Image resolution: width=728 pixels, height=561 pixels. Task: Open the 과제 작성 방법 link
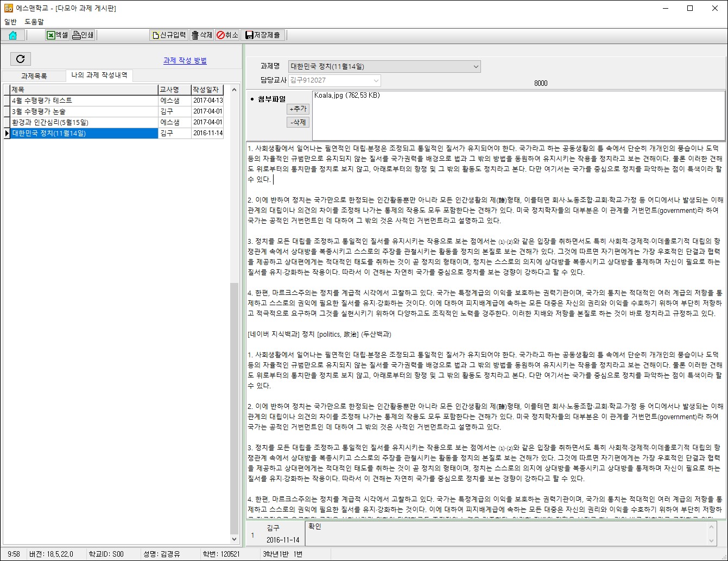185,61
